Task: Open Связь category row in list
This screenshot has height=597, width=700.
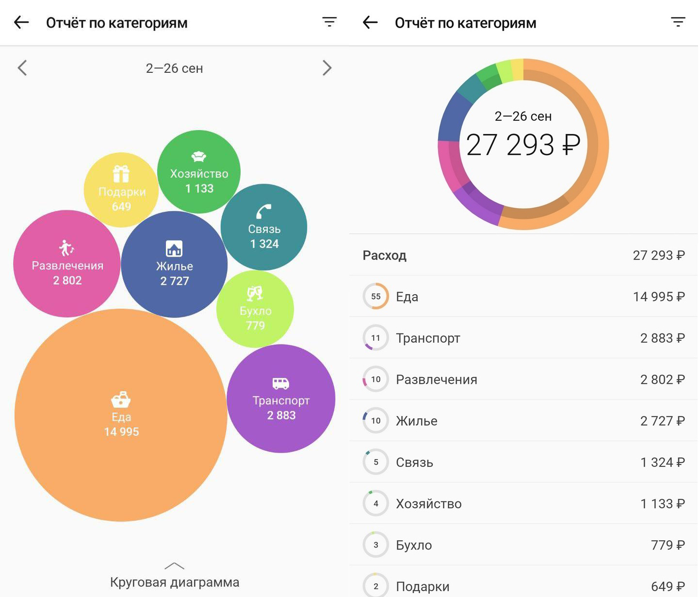Action: (524, 462)
